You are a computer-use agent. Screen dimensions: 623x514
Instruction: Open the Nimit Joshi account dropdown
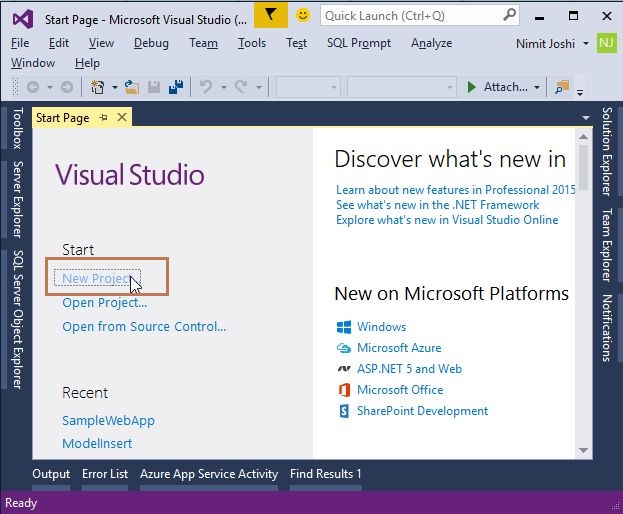(586, 43)
